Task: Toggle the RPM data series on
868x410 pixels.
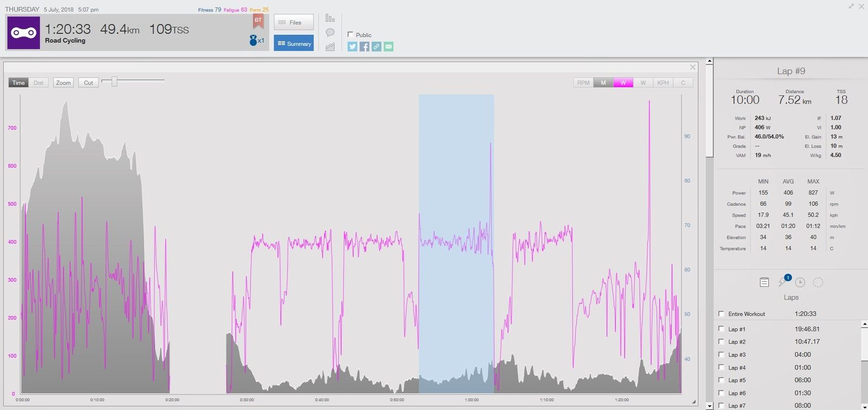Action: (583, 82)
